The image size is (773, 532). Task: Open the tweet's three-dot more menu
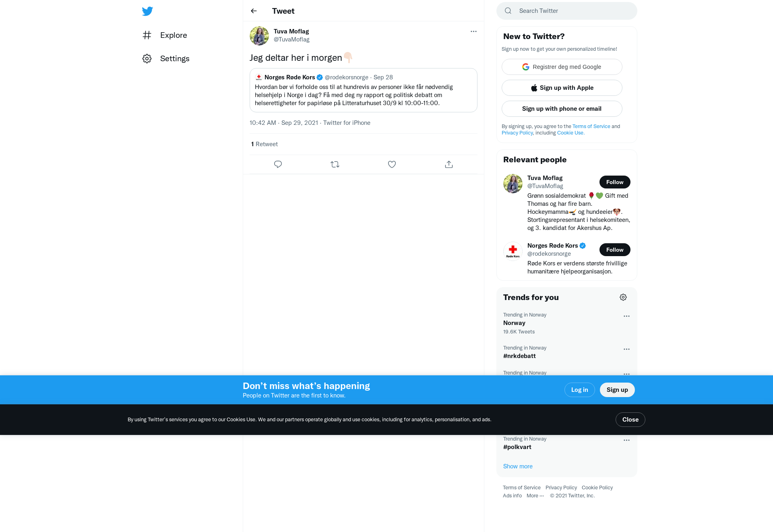473,31
